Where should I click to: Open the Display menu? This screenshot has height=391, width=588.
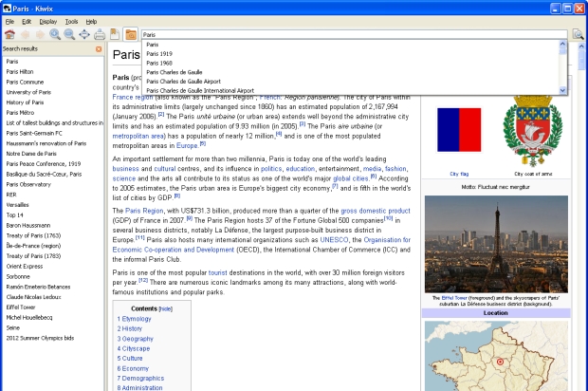click(47, 21)
